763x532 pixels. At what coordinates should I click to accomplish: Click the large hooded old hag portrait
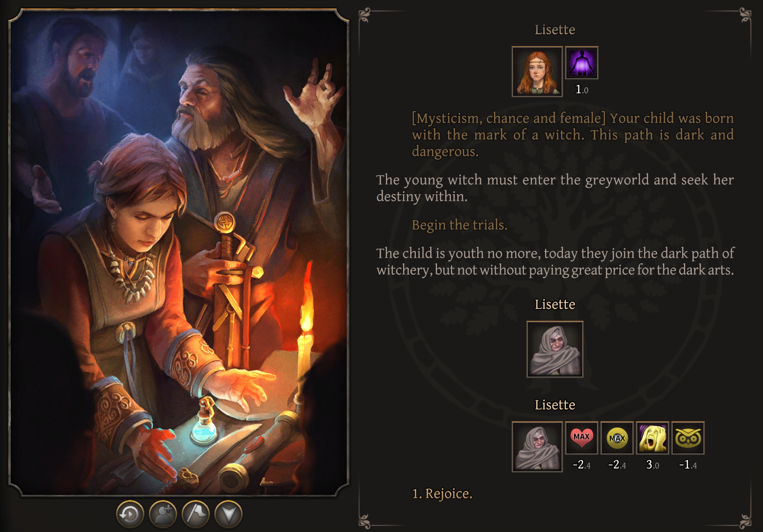[555, 349]
